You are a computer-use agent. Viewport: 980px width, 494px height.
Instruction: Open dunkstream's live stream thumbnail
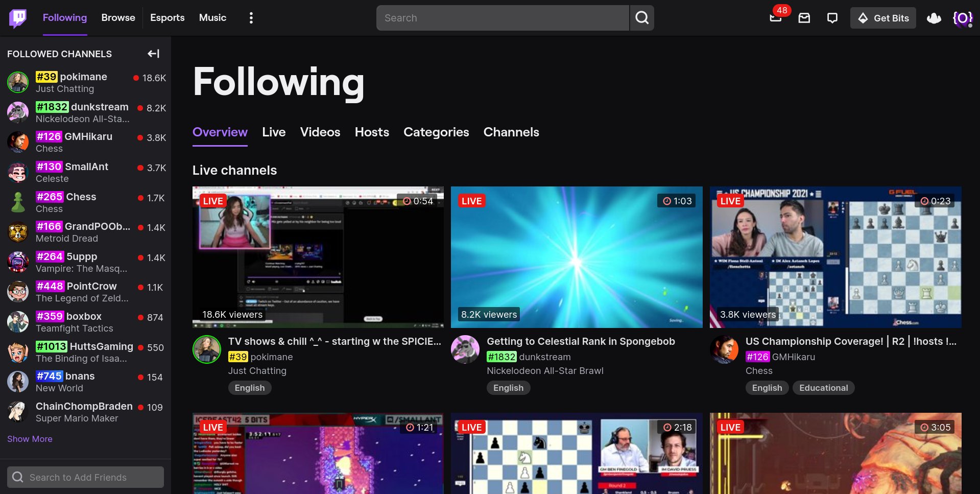577,257
